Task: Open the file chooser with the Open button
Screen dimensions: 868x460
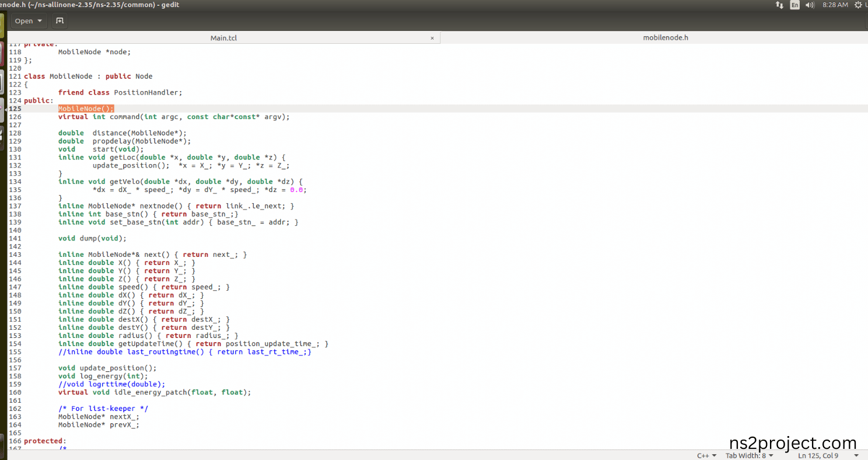Action: pos(29,21)
